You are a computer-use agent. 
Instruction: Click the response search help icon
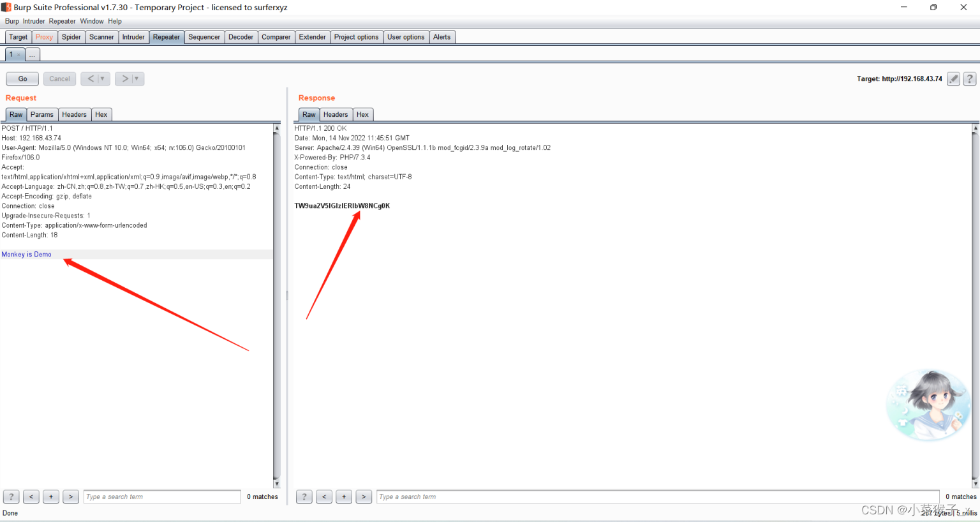304,496
